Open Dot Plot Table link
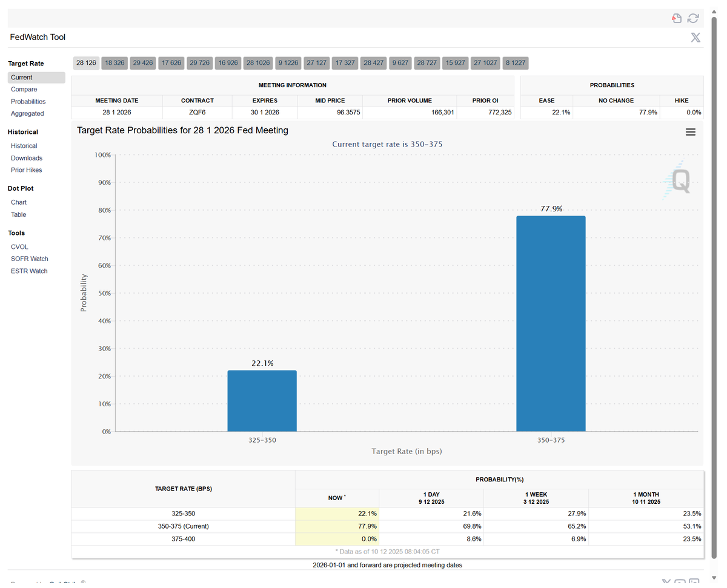Screen dimensions: 727x588 [x=18, y=214]
